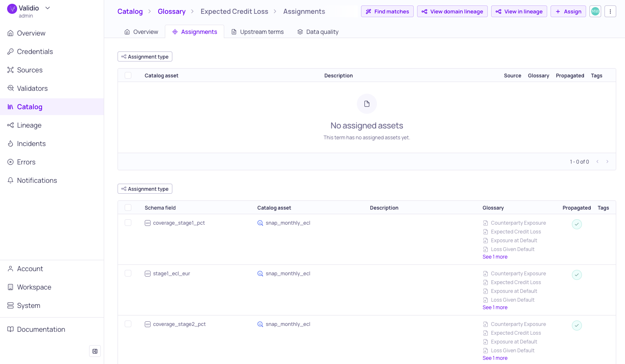Click the Validio logo icon
The image size is (625, 364).
(x=12, y=8)
